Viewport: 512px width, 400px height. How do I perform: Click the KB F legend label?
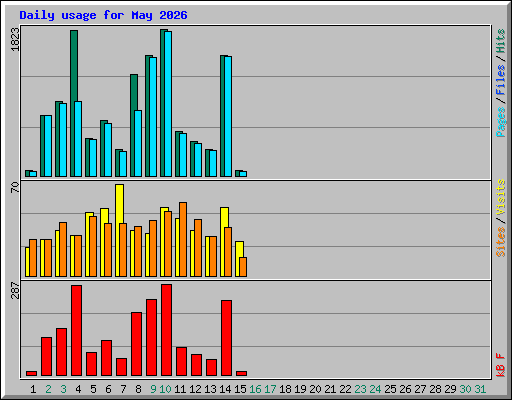501,365
